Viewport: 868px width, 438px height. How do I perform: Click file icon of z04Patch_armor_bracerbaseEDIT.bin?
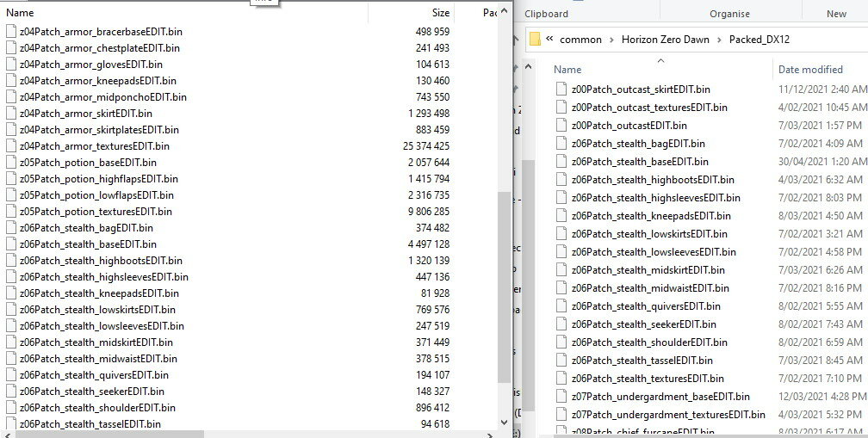coord(11,32)
